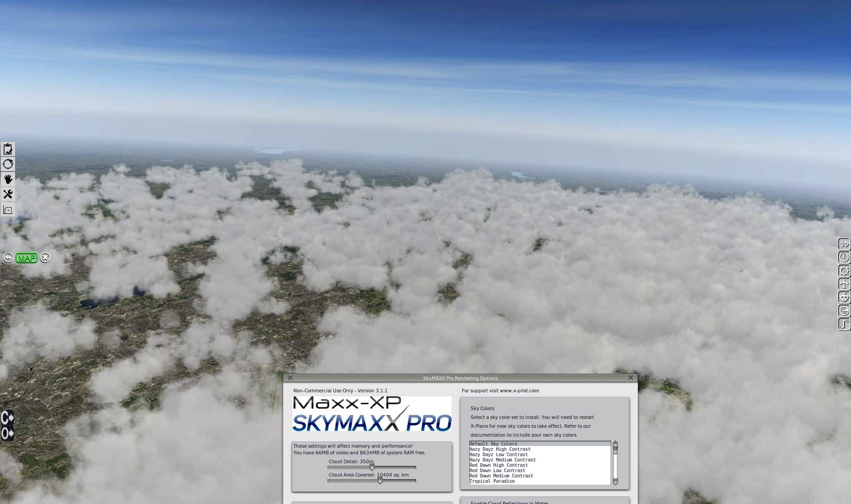
Task: Click the route path sidebar icon
Action: click(844, 324)
